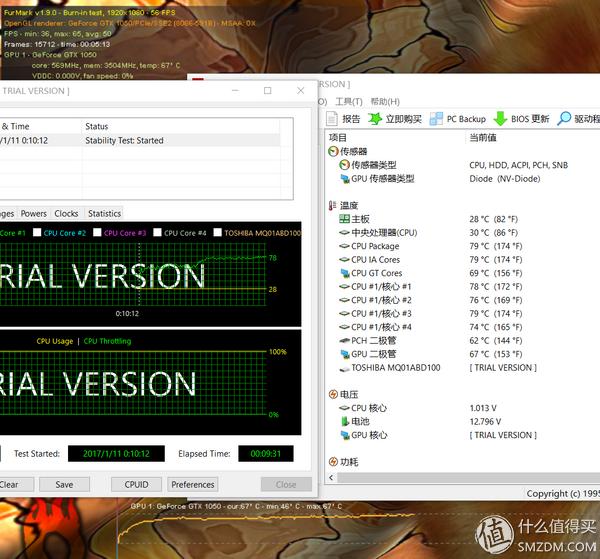Click the horizontal scrollbar track in sensor panel
Screen dimensions: 600x559
pos(468,478)
